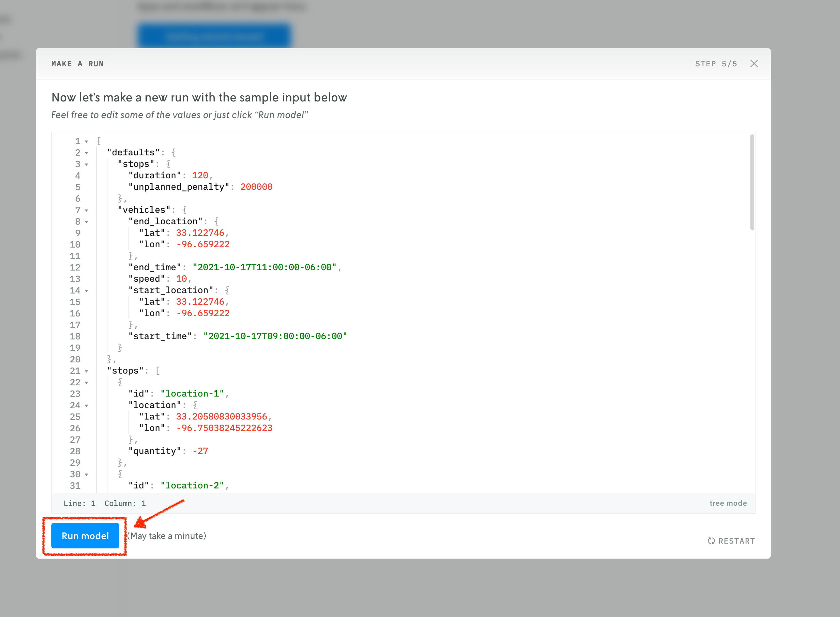Fold the "location" block arrow on line 24
Viewport: 840px width, 617px height.
click(87, 406)
